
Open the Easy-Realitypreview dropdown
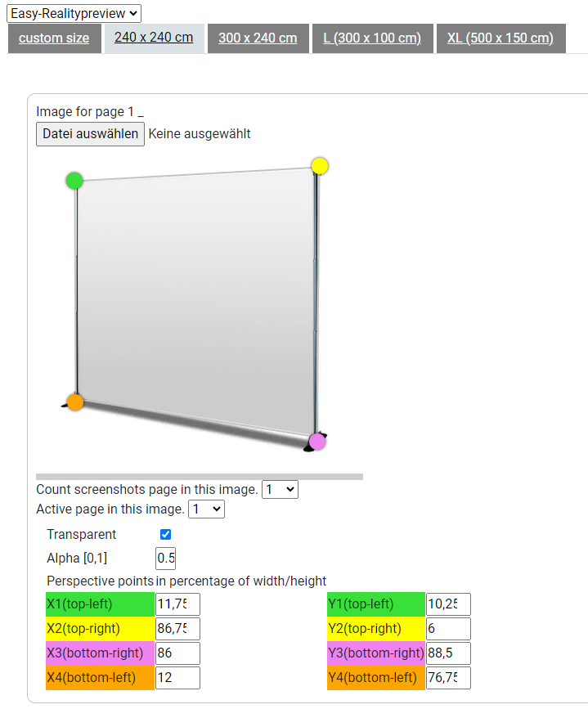[74, 13]
